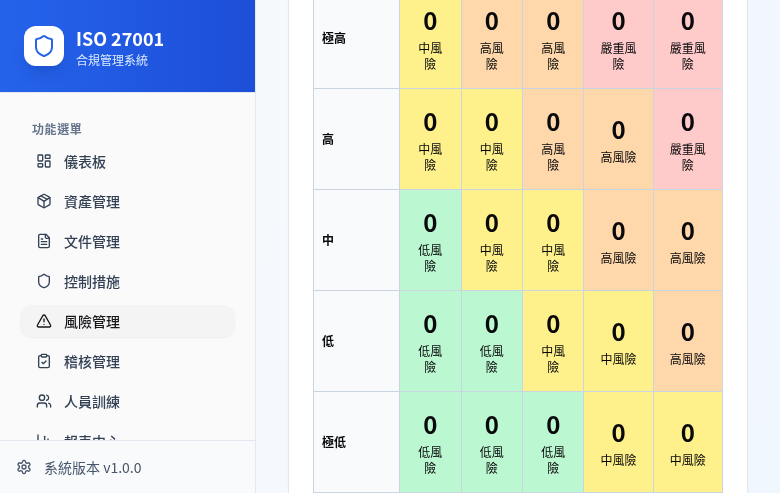
Task: Click the 資產管理 box icon
Action: [x=44, y=201]
